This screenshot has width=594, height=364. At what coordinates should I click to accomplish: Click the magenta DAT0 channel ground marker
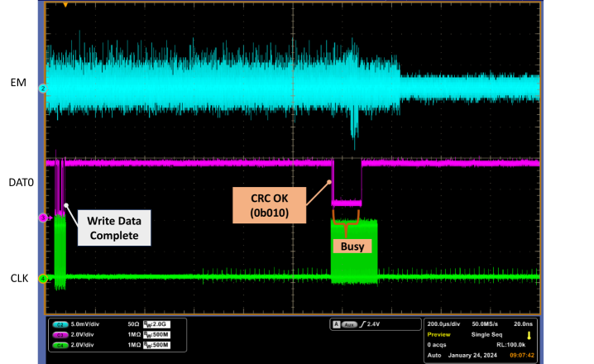(41, 218)
